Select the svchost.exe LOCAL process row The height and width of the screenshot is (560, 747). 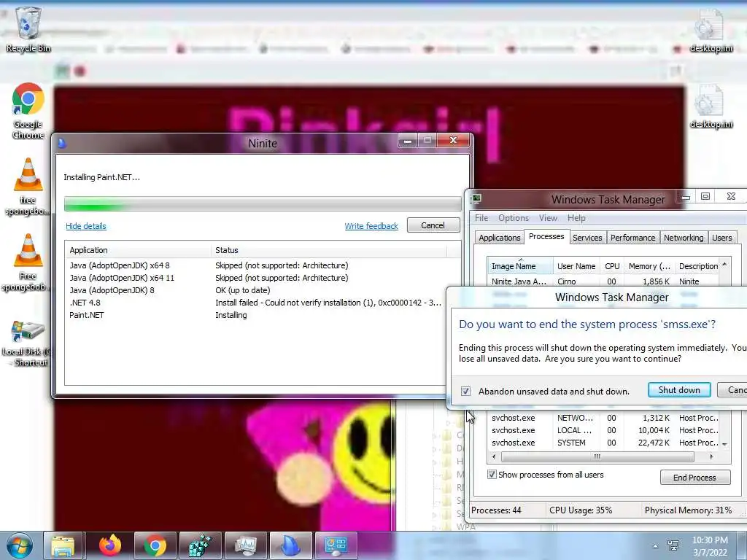coord(604,430)
